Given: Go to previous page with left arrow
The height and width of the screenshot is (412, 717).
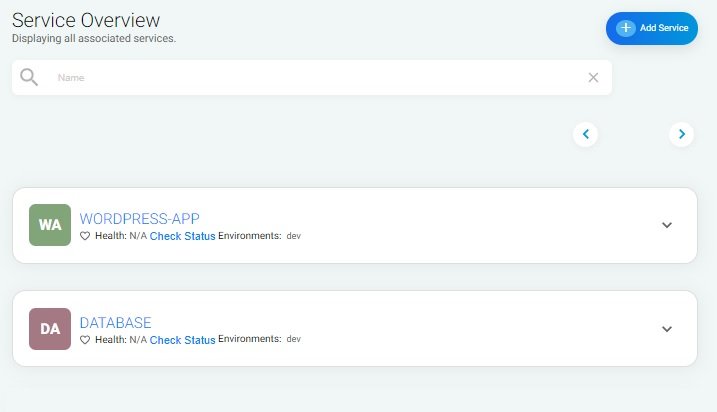Looking at the screenshot, I should pyautogui.click(x=585, y=133).
